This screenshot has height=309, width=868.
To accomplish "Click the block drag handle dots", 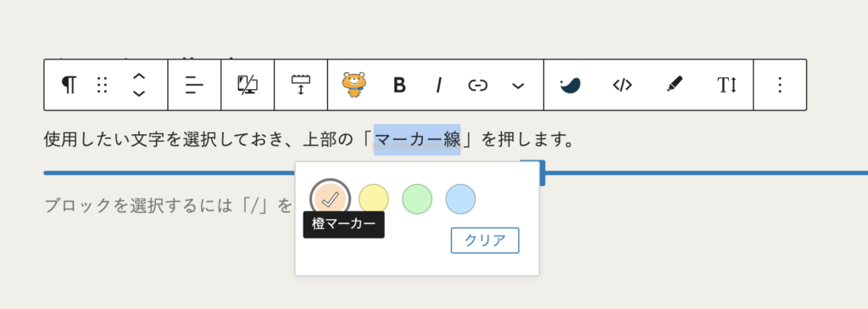I will (102, 85).
